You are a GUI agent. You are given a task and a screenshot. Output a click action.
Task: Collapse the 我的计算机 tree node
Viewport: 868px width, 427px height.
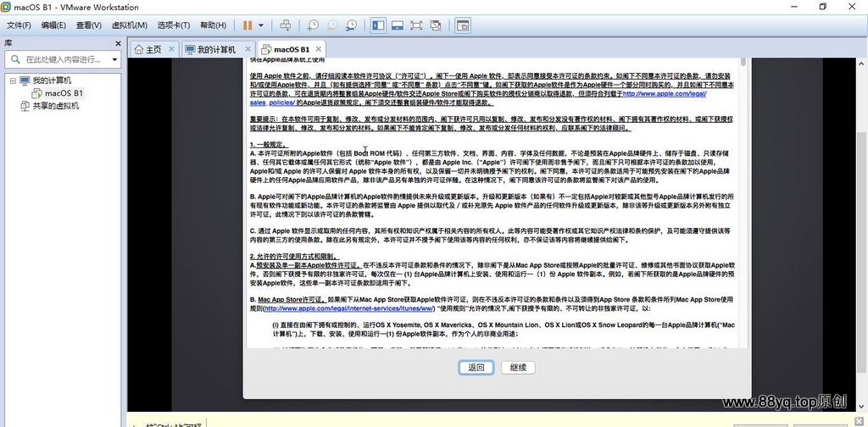(x=13, y=80)
